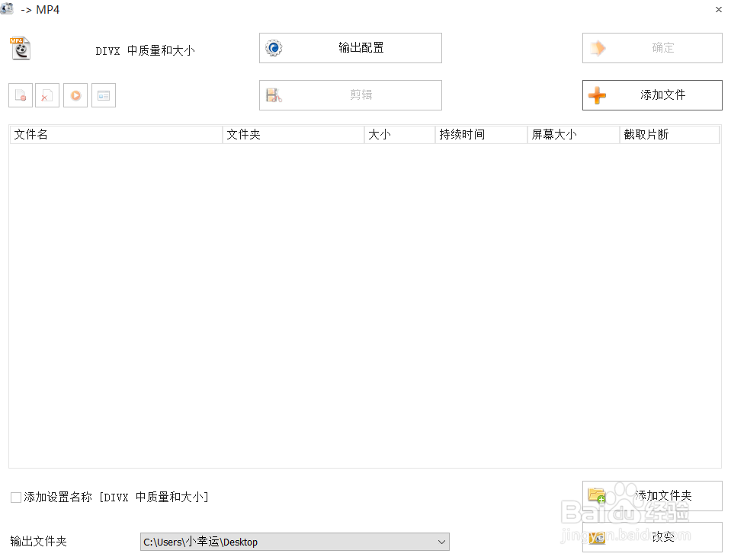Click the MP4 format icon
This screenshot has height=560, width=731.
click(20, 48)
